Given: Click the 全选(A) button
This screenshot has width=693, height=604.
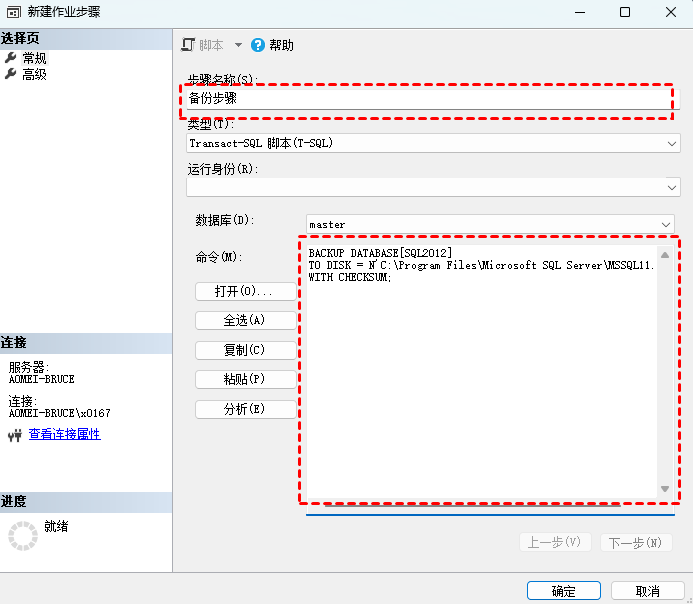Looking at the screenshot, I should (245, 321).
